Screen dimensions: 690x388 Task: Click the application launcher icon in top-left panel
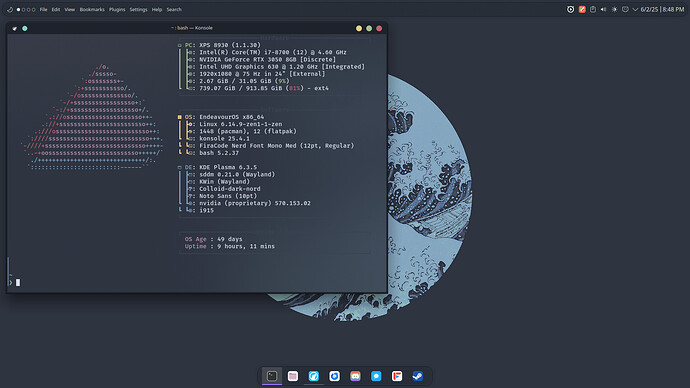[x=10, y=9]
